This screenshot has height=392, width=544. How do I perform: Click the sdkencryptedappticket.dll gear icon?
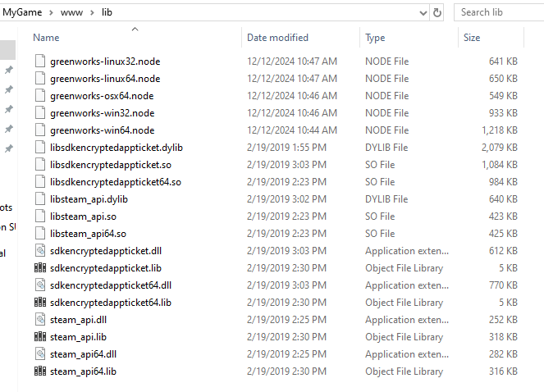pyautogui.click(x=40, y=250)
